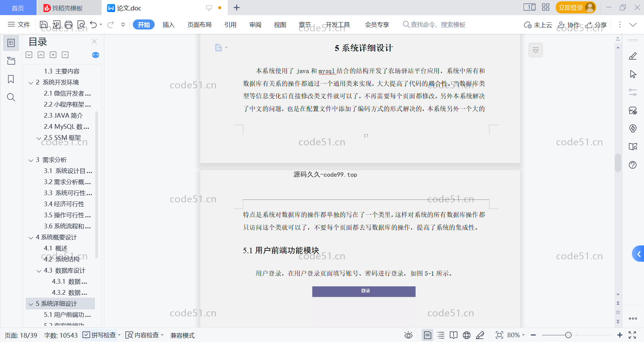Screen dimensions: 644x342
Task: Open the settings sliders tool in right sidebar
Action: coord(633,92)
